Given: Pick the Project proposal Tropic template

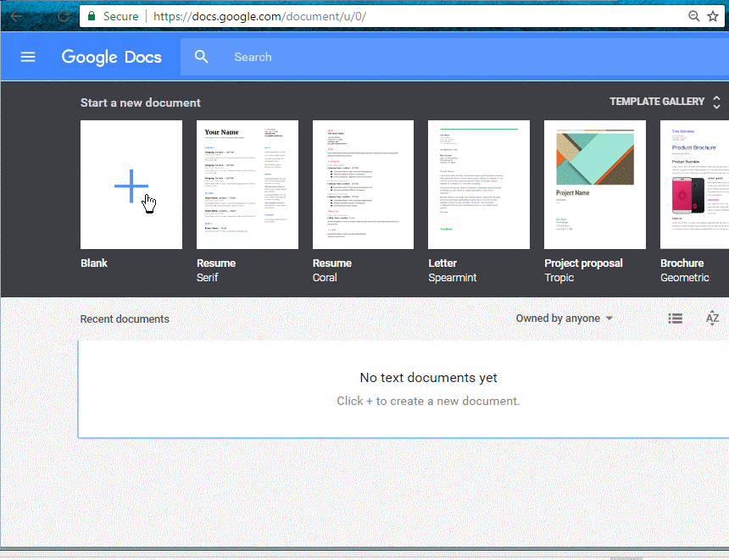Looking at the screenshot, I should click(x=595, y=185).
